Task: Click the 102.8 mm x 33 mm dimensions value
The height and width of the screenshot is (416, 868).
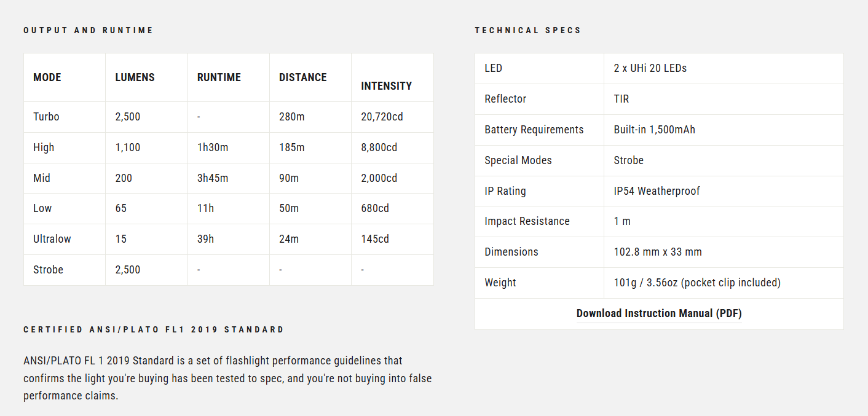Action: [658, 252]
